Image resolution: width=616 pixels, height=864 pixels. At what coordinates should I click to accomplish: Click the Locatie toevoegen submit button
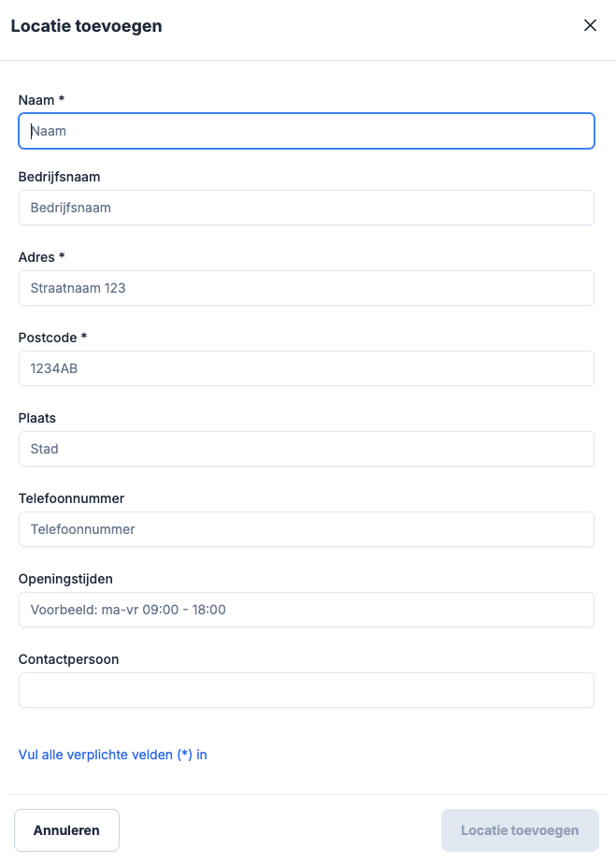click(520, 830)
